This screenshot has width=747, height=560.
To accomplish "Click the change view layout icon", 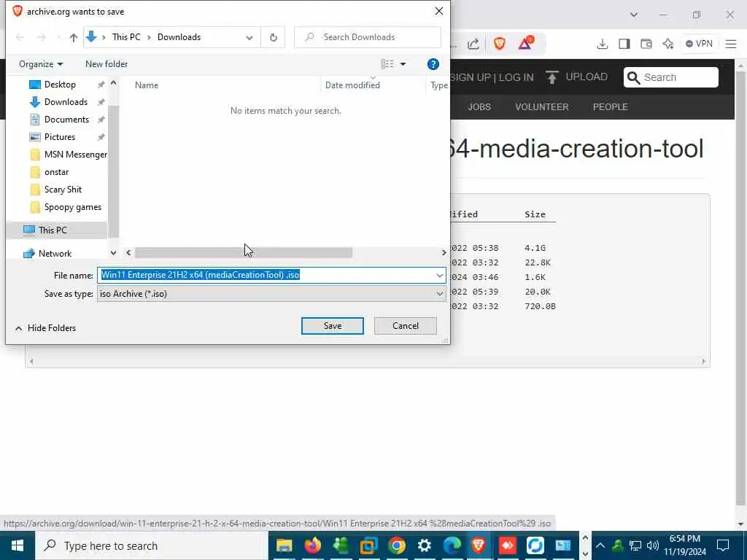I will click(387, 64).
